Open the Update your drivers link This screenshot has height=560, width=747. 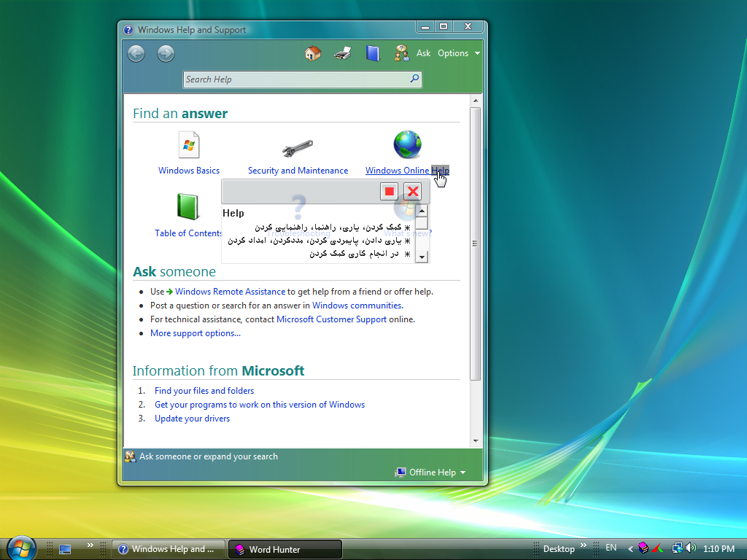tap(192, 418)
